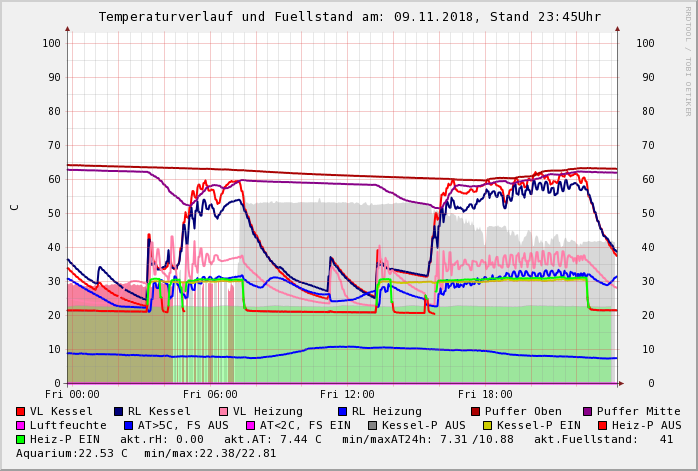This screenshot has width=698, height=471.
Task: Select the blue RL Heizung legend swatch
Action: click(x=342, y=412)
